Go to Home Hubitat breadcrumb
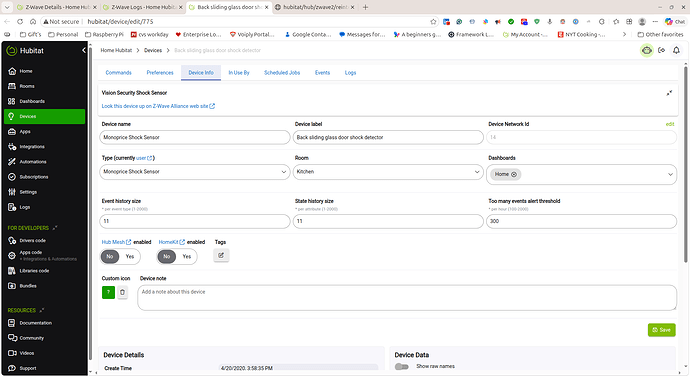The width and height of the screenshot is (690, 376). click(116, 50)
